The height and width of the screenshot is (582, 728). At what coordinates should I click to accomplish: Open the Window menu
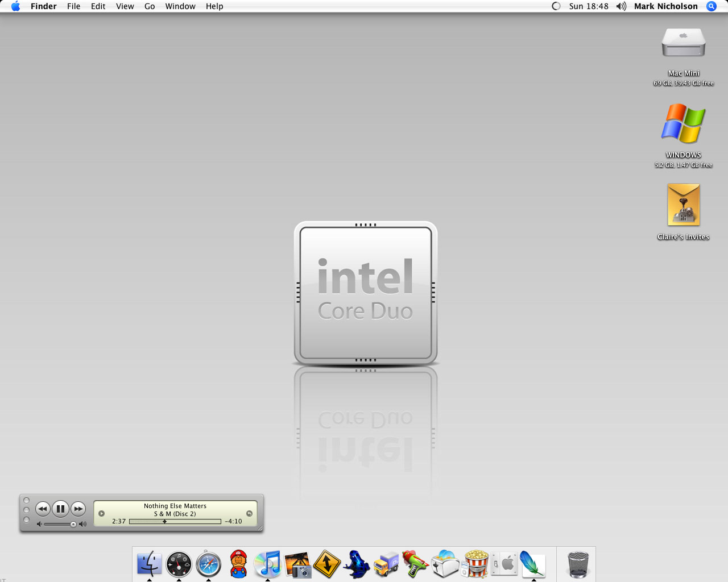point(180,6)
